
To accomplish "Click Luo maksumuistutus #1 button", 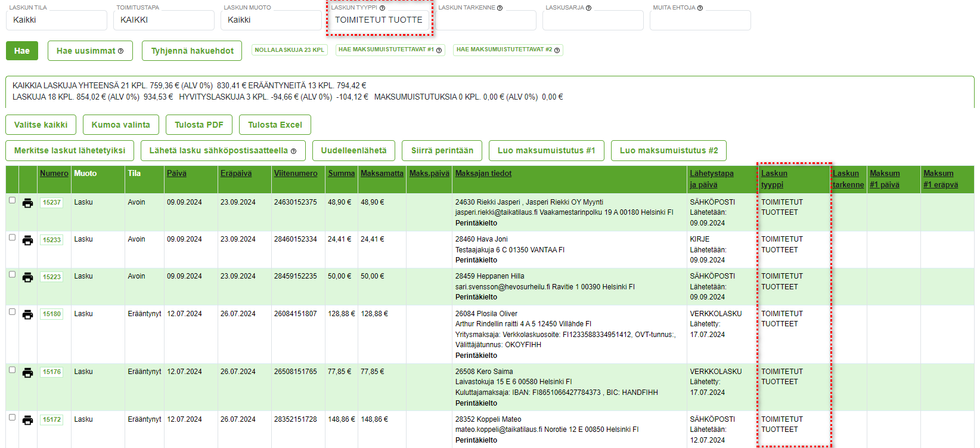I will (547, 150).
